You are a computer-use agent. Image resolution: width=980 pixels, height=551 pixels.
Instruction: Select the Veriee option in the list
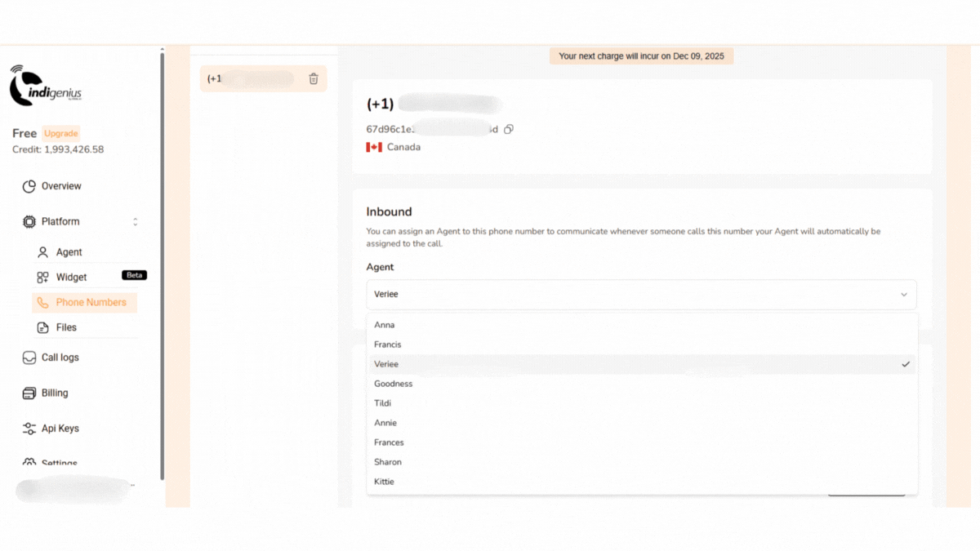tap(641, 364)
